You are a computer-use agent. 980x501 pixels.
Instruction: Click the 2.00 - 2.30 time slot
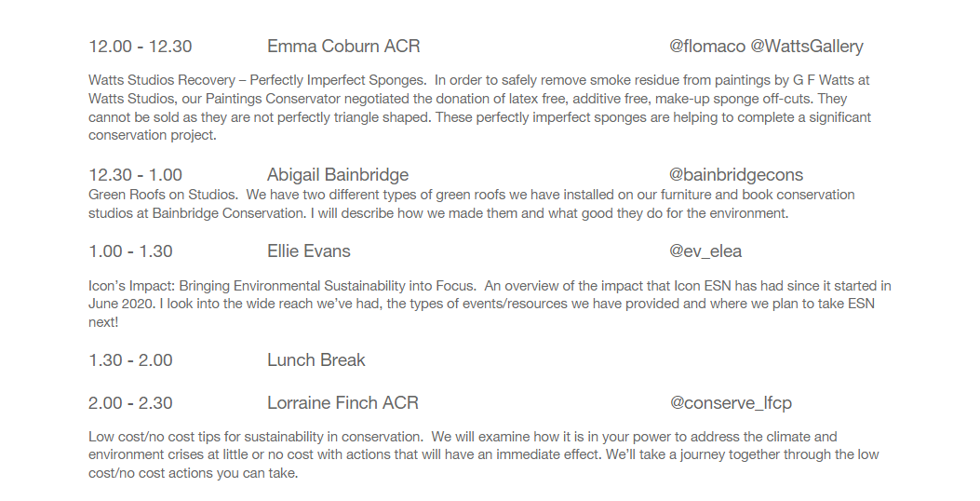click(130, 403)
